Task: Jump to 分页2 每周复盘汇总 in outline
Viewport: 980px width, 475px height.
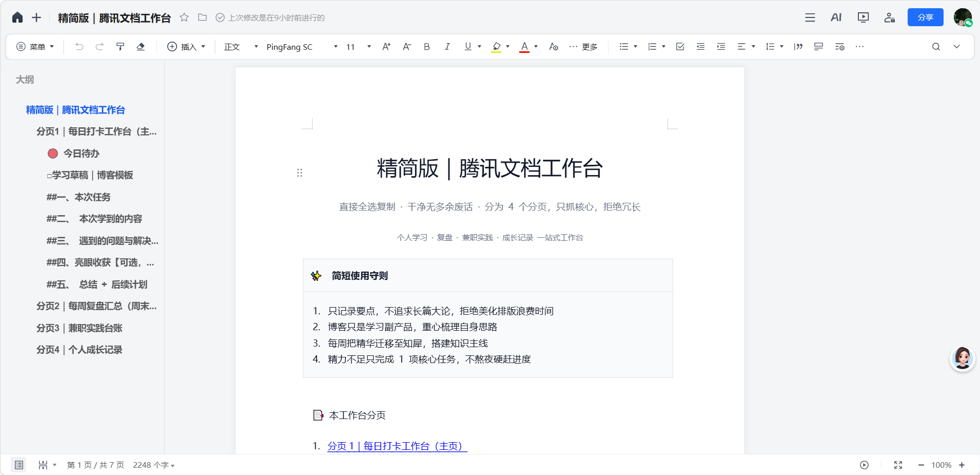Action: 96,306
